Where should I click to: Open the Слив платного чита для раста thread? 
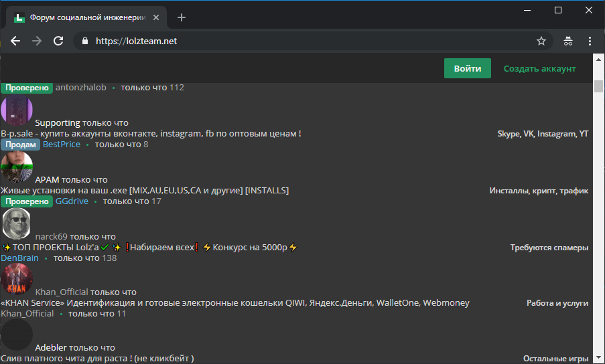point(97,358)
